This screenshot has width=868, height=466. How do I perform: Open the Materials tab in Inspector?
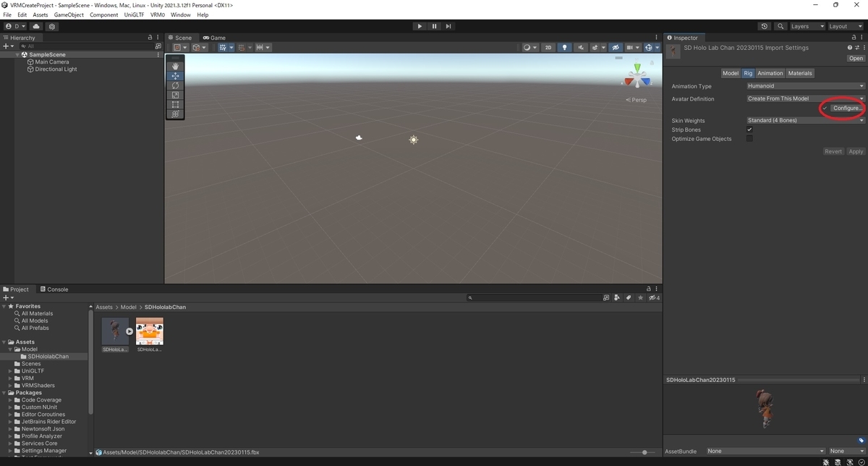800,73
